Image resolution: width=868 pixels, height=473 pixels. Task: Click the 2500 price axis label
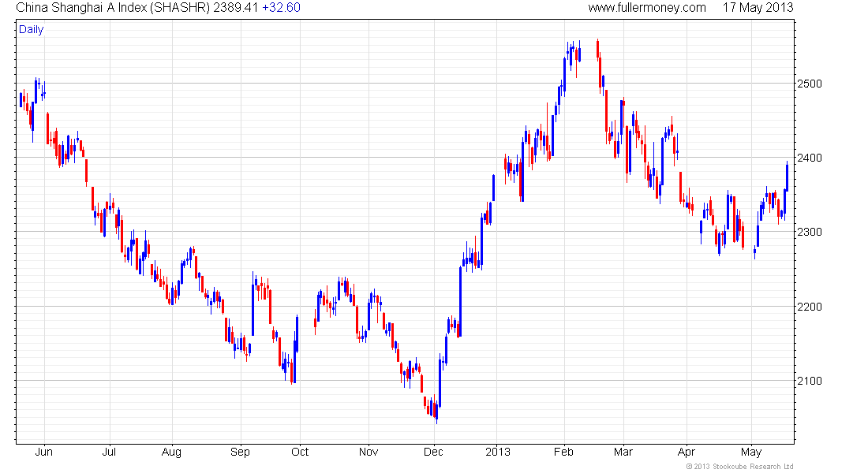click(810, 84)
